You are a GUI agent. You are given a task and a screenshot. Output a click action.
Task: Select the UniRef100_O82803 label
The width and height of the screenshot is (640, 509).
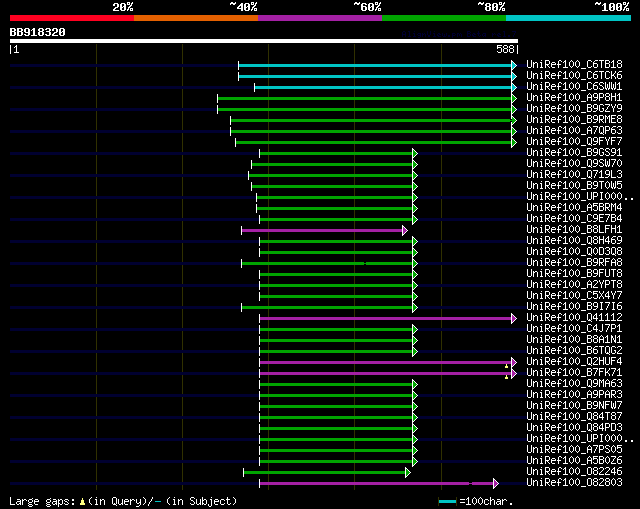coord(574,483)
